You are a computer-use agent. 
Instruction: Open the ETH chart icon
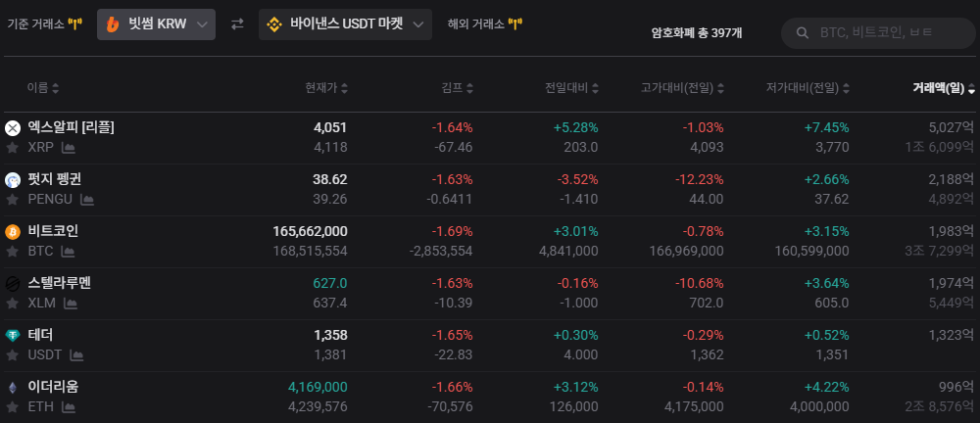(69, 407)
